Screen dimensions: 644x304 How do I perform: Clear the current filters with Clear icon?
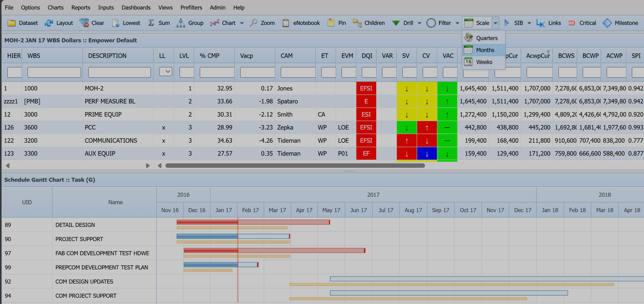point(92,23)
